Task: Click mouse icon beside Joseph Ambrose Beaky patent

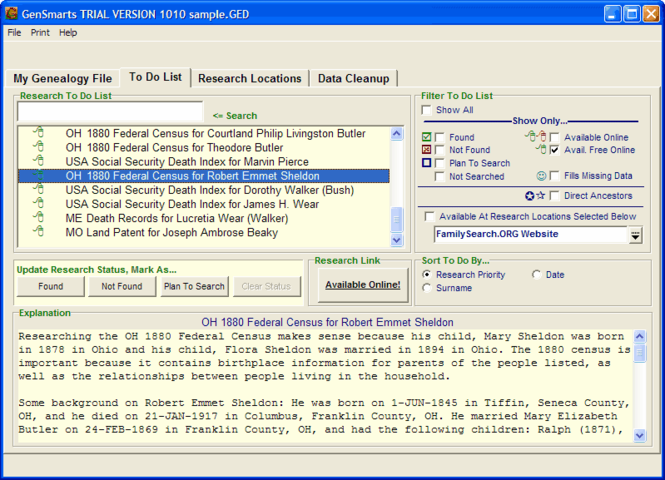Action: 39,232
